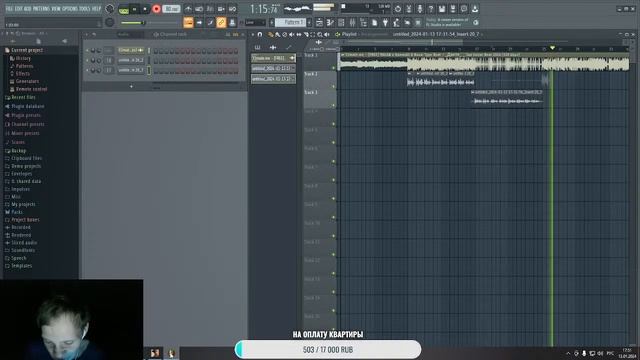640x360 pixels.
Task: Toggle wait for input before playing
Action: pyautogui.click(x=199, y=9)
